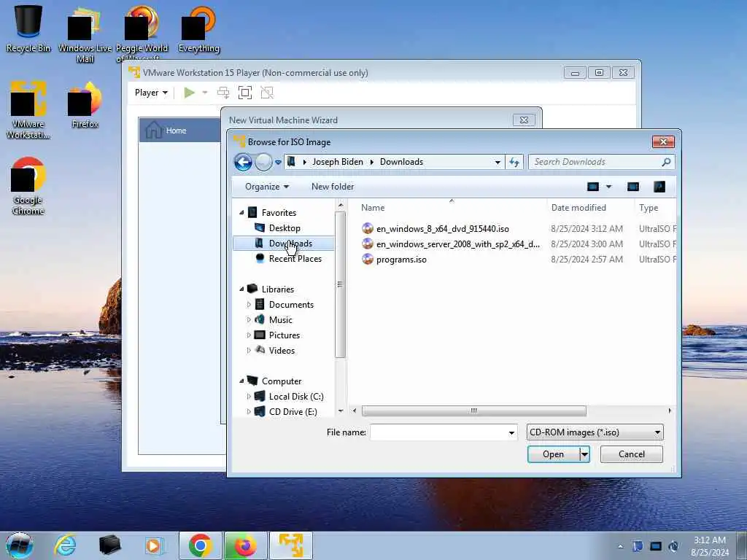Expand the Documents library node

pos(249,304)
